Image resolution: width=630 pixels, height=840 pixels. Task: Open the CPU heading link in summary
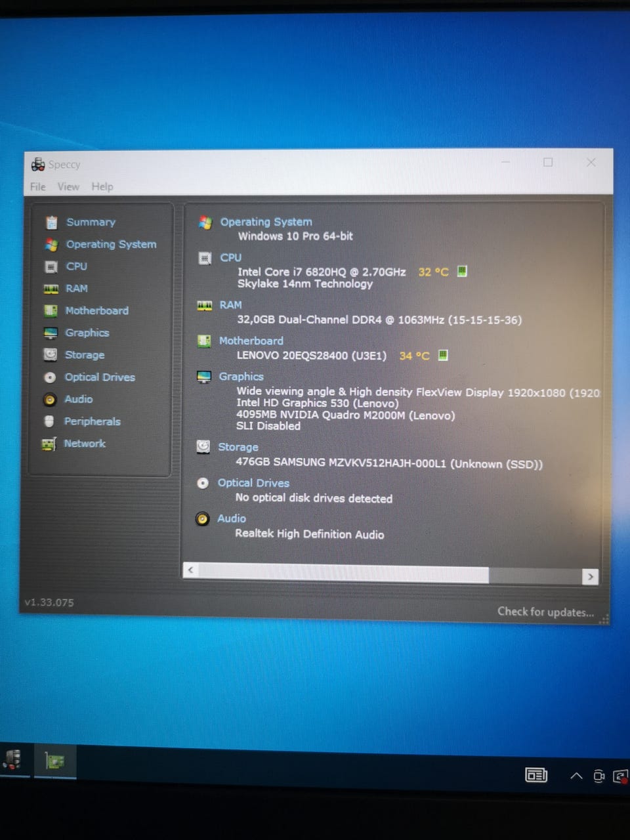pyautogui.click(x=230, y=257)
